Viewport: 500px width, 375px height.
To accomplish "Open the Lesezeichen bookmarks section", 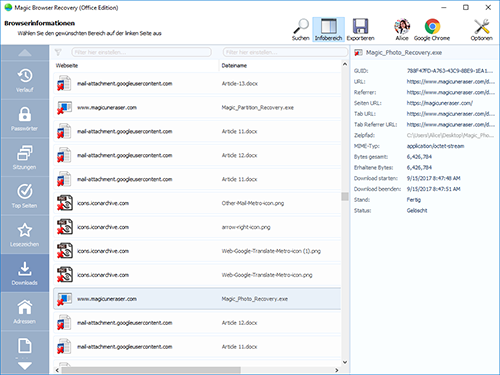I will coord(25,235).
